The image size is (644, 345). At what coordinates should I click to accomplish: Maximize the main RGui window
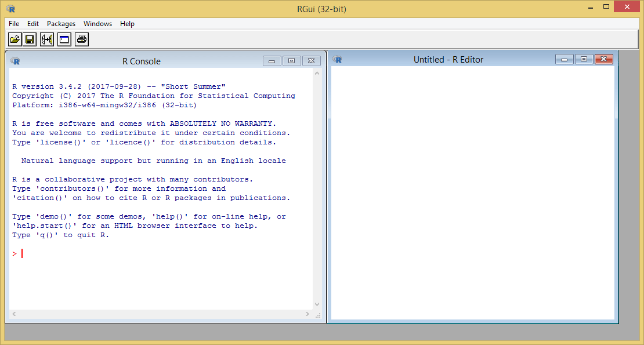pyautogui.click(x=606, y=7)
